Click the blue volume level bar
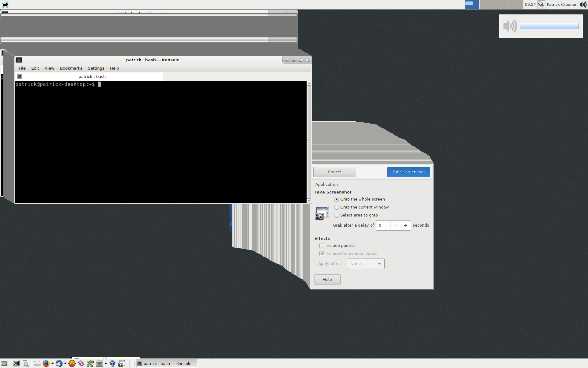The image size is (588, 368). click(x=549, y=26)
